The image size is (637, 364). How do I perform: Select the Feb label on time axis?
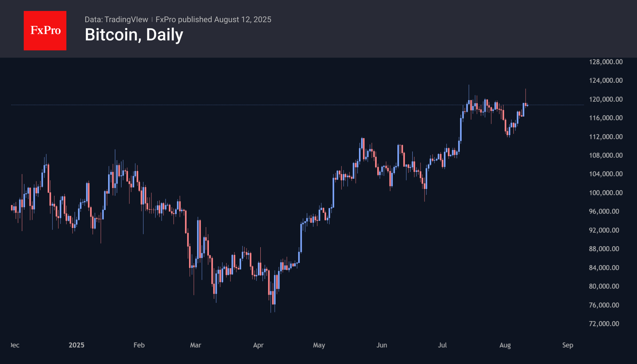pyautogui.click(x=139, y=345)
